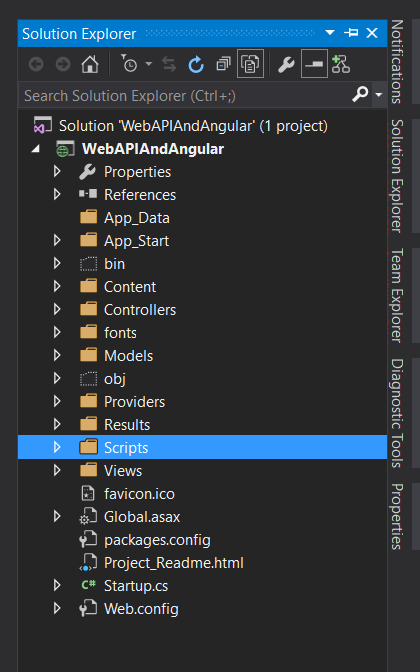Screen dimensions: 420x672
Task: Open the Diagnostic Tools side tab
Action: tap(396, 413)
